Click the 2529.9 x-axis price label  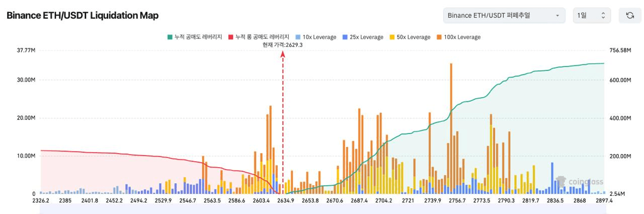(163, 200)
